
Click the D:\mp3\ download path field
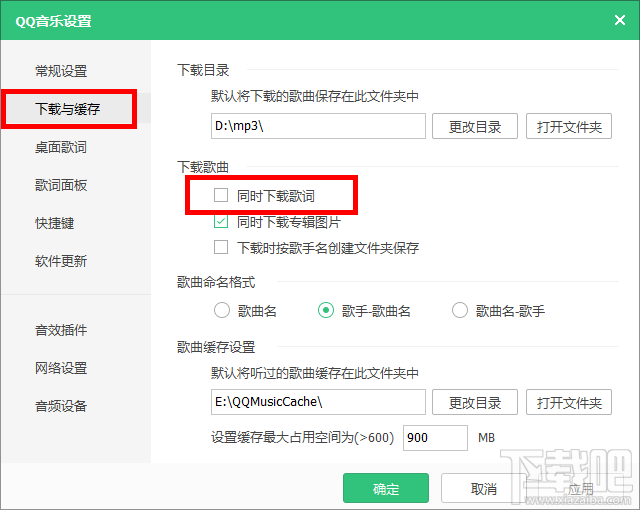tap(318, 126)
